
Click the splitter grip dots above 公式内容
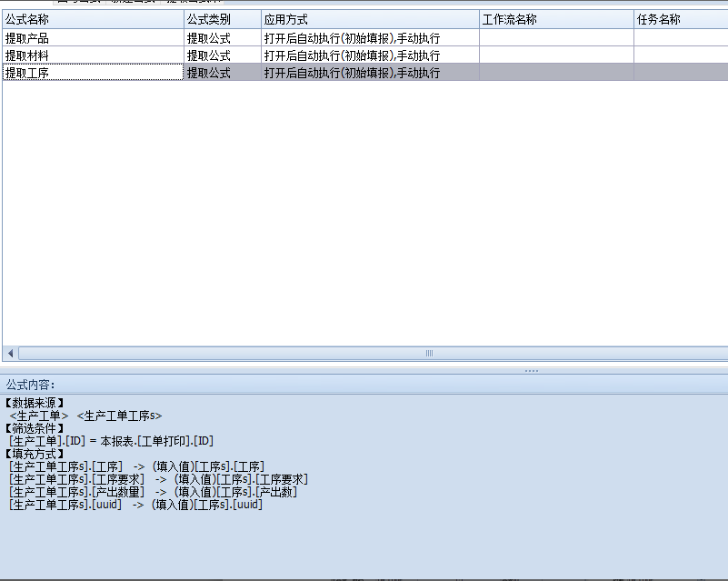click(x=532, y=371)
